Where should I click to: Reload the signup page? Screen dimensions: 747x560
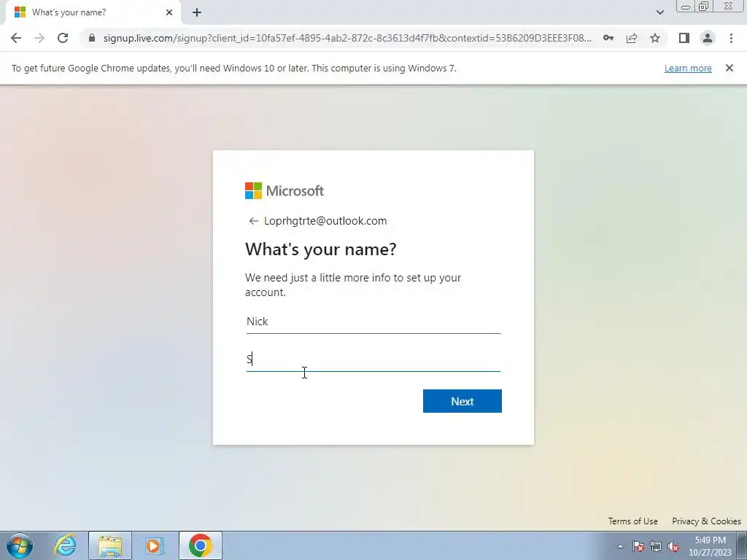tap(63, 38)
